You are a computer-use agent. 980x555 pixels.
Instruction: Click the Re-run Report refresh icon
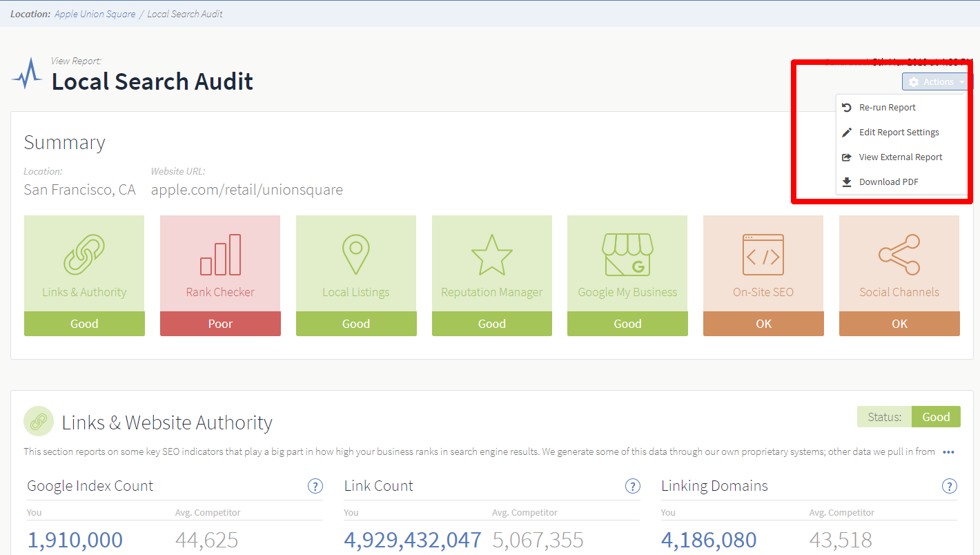(x=847, y=108)
